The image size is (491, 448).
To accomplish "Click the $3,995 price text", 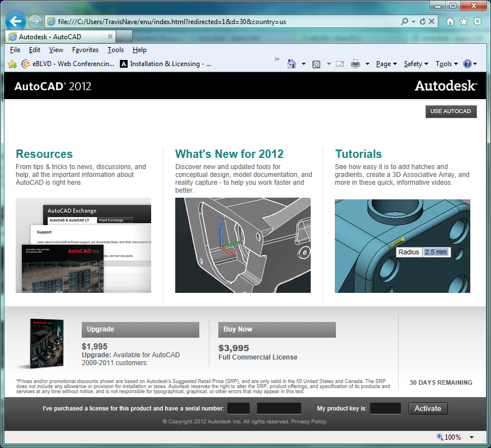I will (233, 348).
